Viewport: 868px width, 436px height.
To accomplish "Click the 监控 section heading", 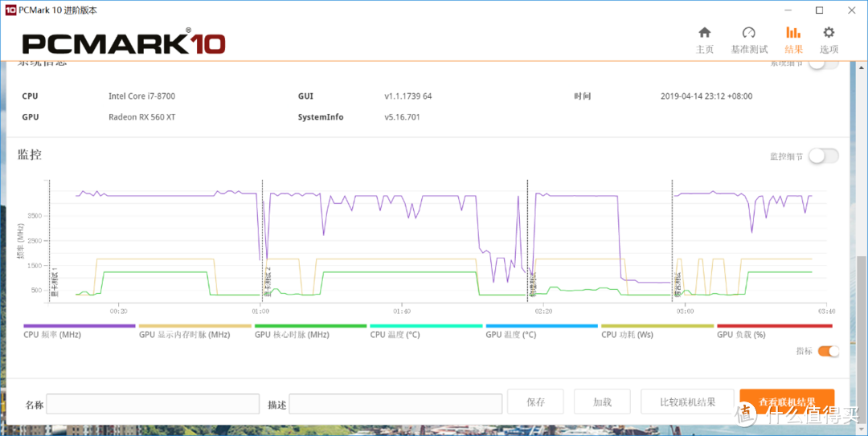I will [30, 154].
